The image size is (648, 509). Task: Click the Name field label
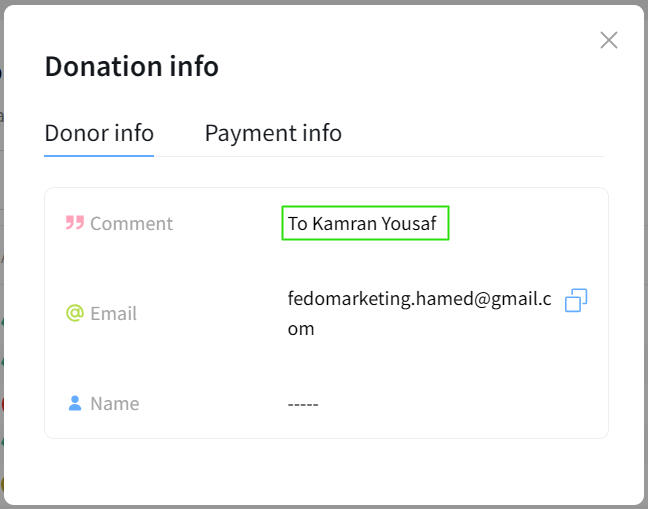coord(114,403)
